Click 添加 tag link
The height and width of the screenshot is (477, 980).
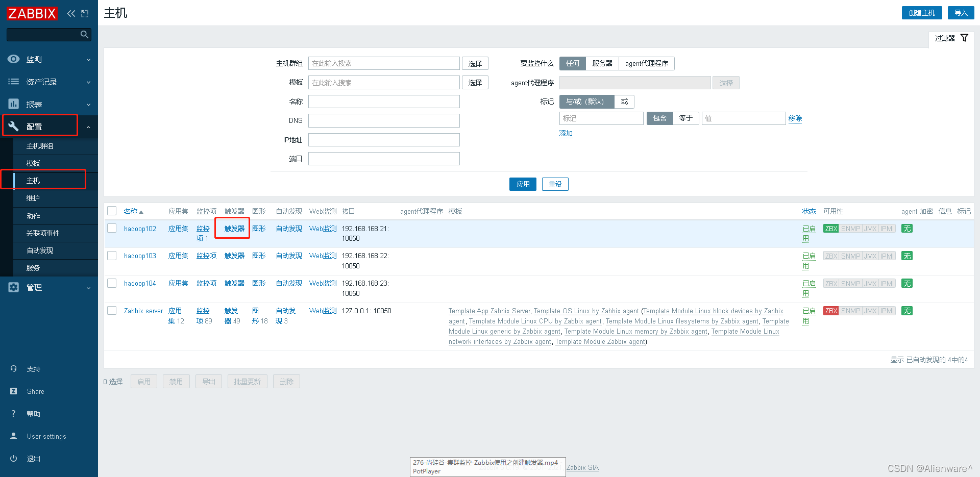coord(566,134)
